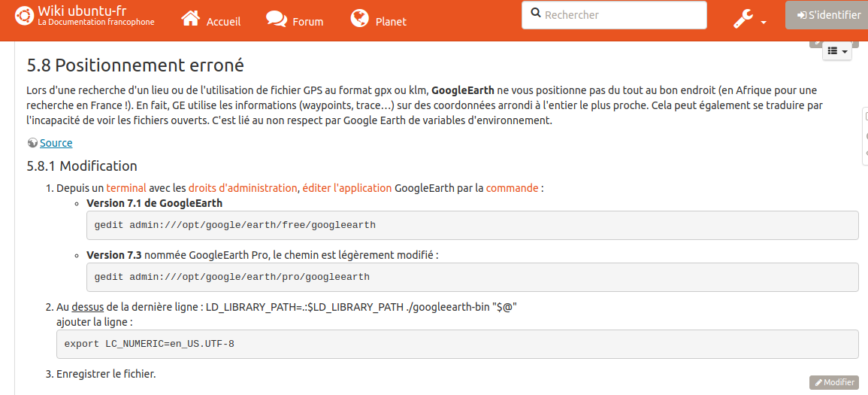Open the Planet menu item

tap(391, 22)
